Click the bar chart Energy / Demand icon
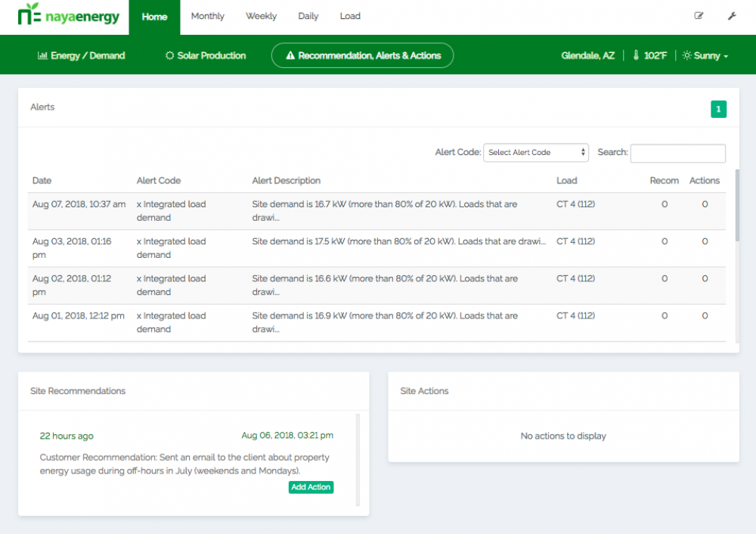 coord(42,56)
